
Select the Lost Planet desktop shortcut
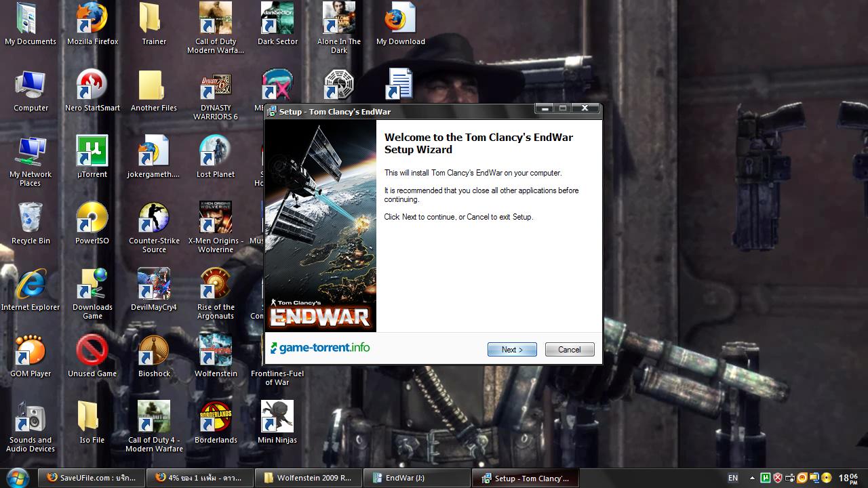[216, 157]
